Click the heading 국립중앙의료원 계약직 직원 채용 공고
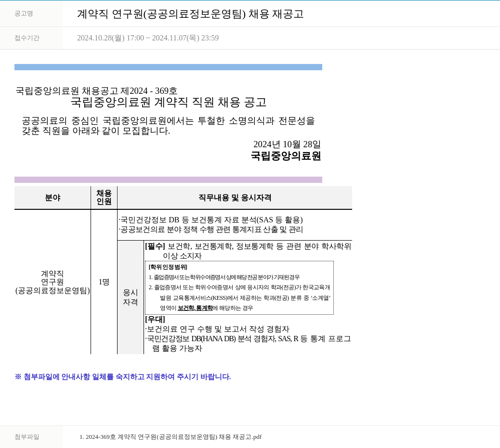 coord(169,102)
